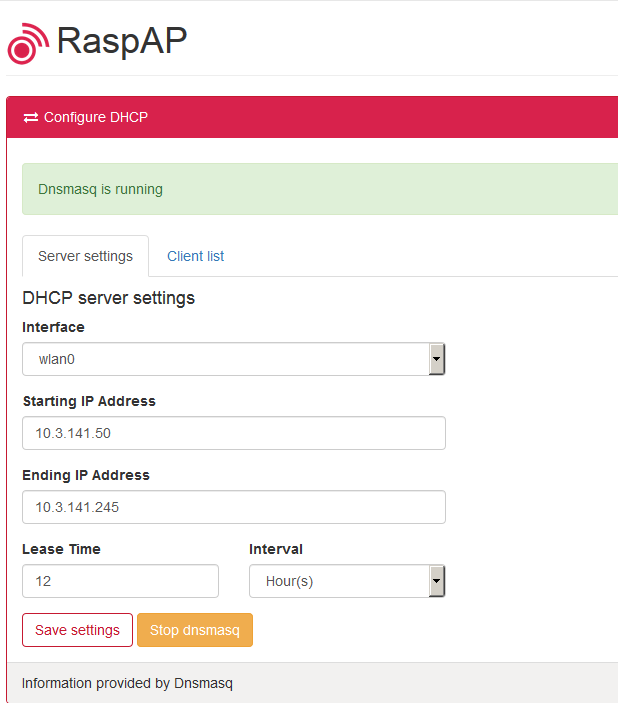The height and width of the screenshot is (703, 618).
Task: Click the Interface label
Action: [x=53, y=327]
